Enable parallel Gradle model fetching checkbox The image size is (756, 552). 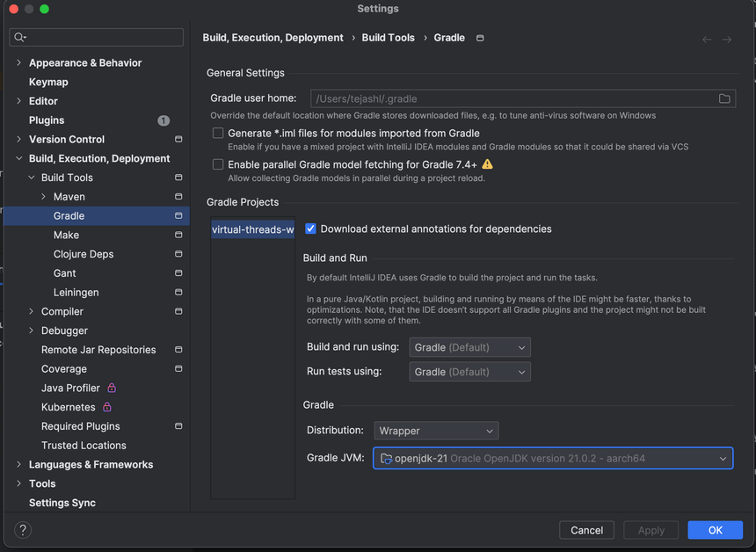[x=218, y=164]
